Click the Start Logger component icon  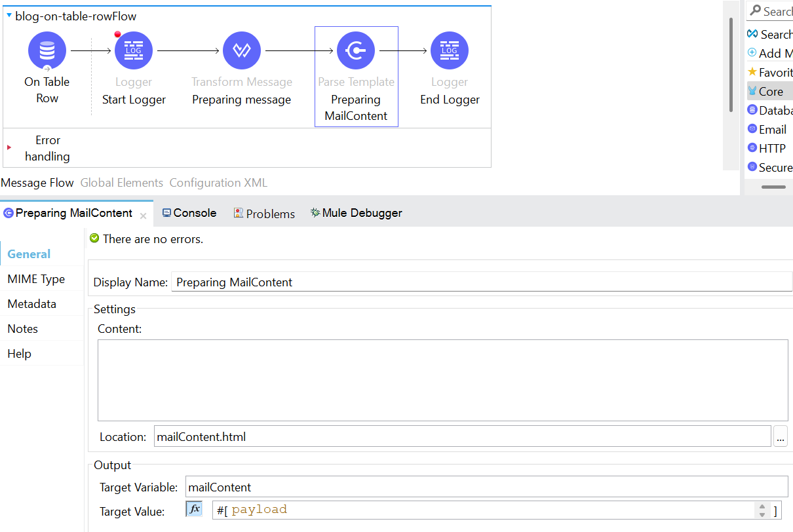(x=134, y=50)
